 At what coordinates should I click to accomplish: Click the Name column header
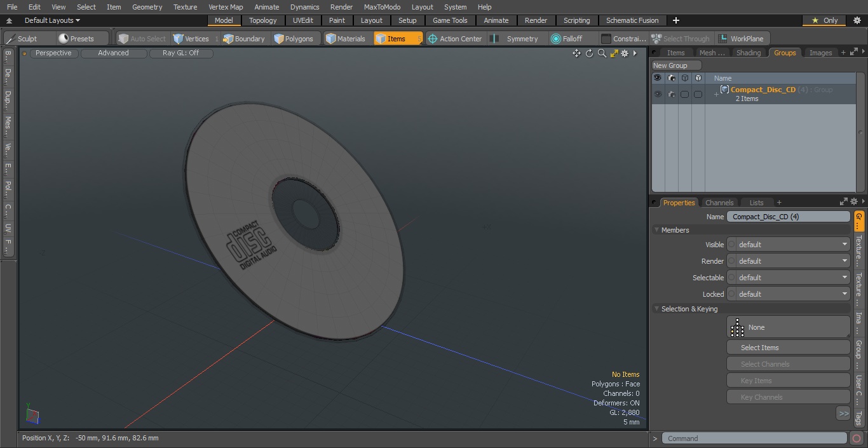pos(723,78)
